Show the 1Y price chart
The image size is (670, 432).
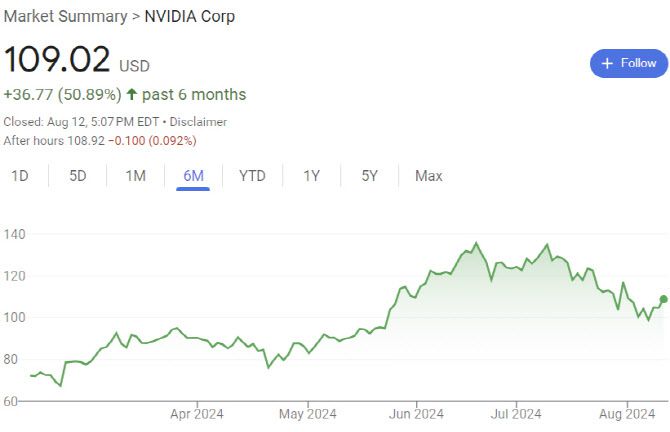(x=312, y=176)
